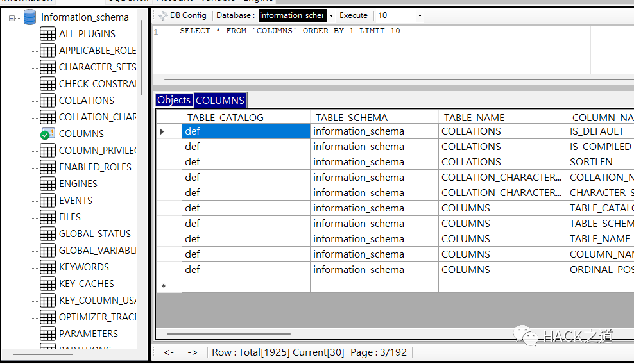Select the GLOBAL_STATUS table in tree

coord(94,233)
